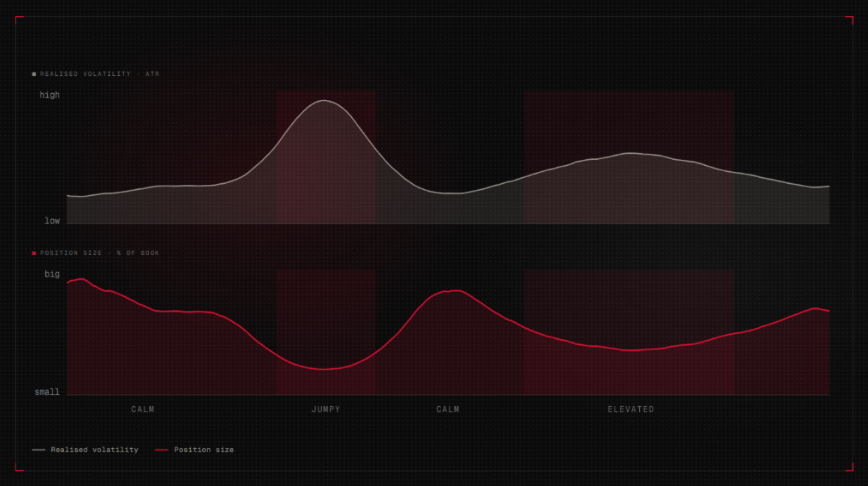Click the 'low' axis label
Screen dimensions: 868x486
[52, 221]
